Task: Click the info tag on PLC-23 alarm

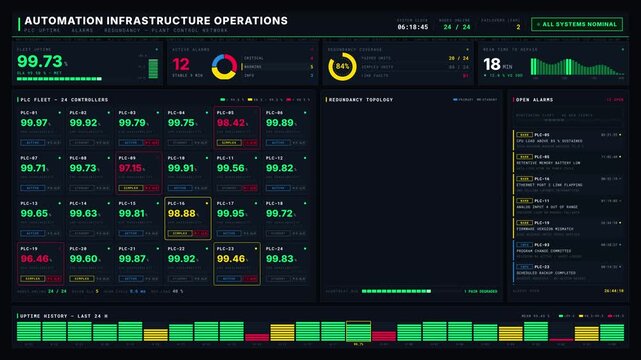Action: pos(524,267)
